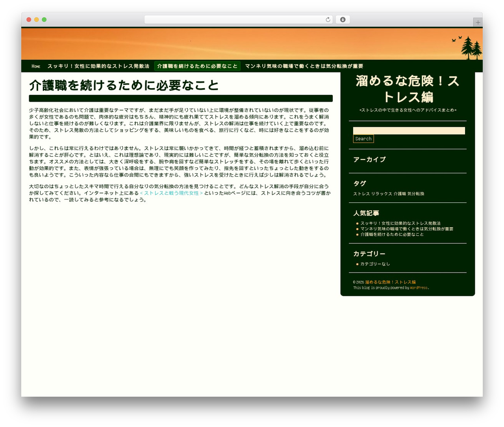Visit the WordPress footer link

click(419, 288)
